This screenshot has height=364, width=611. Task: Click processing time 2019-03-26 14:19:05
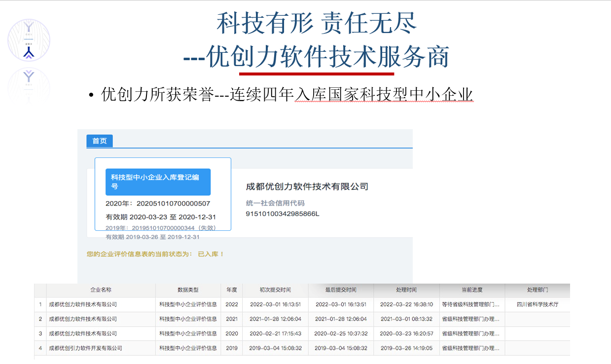point(407,348)
